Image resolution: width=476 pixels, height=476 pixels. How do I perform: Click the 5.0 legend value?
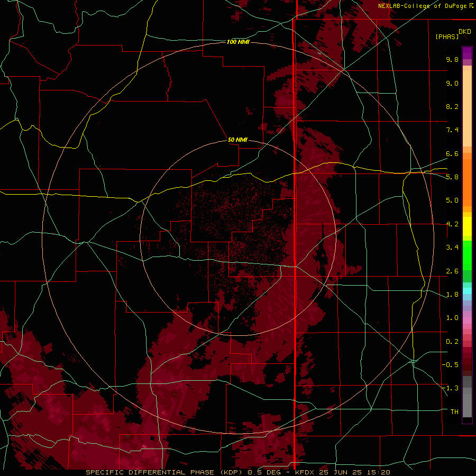coord(452,200)
